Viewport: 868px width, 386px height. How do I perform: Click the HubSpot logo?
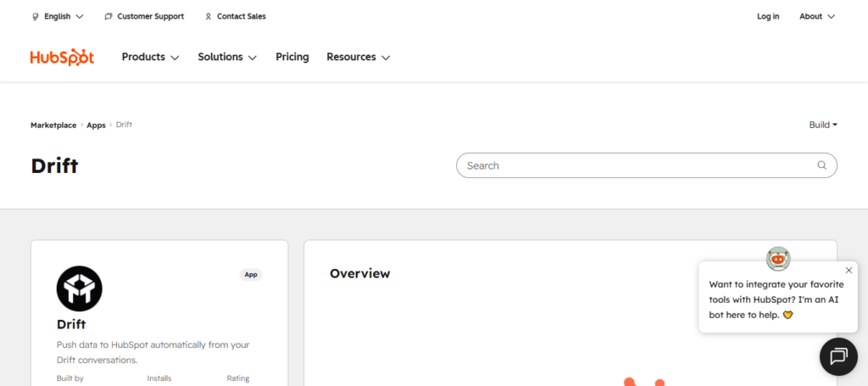[62, 57]
